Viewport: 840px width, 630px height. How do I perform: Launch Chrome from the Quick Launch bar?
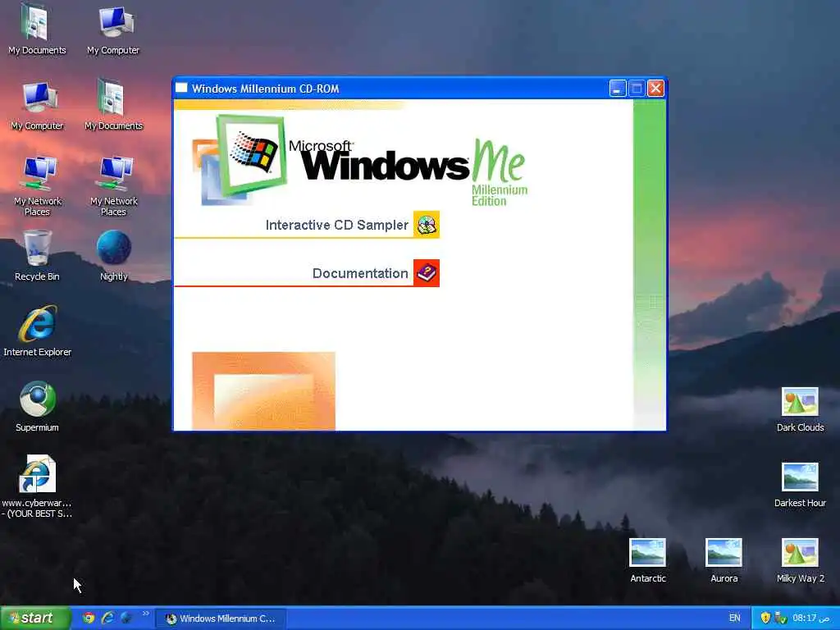coord(89,618)
